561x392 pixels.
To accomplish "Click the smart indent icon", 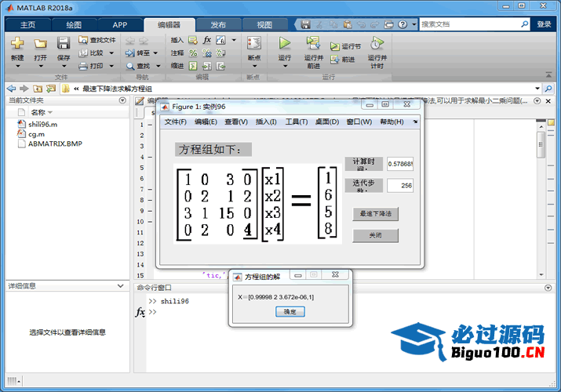I will point(193,66).
